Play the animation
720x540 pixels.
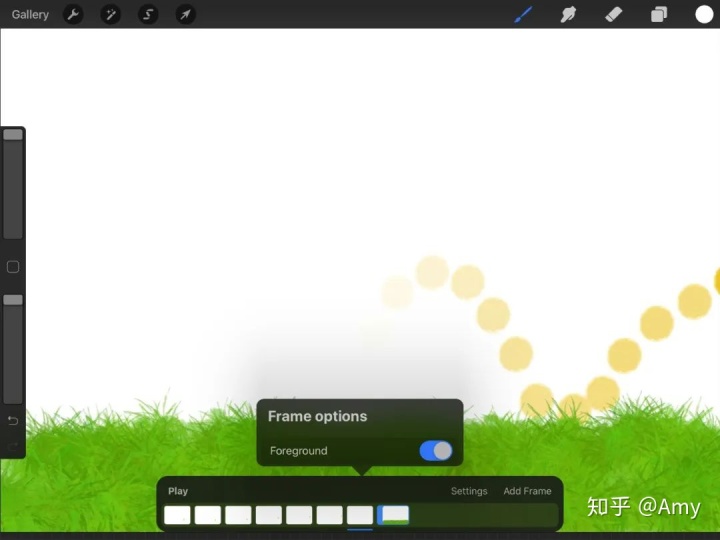point(178,491)
